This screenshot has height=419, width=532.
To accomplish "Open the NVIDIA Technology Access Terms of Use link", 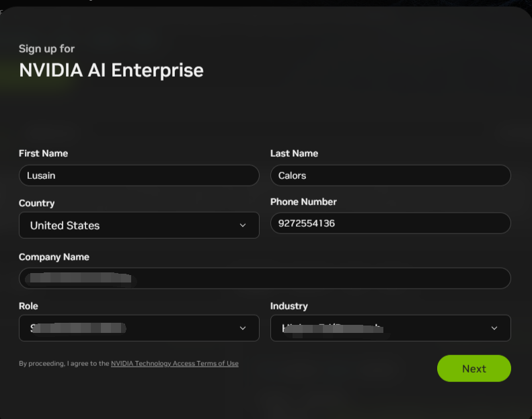I will 174,364.
